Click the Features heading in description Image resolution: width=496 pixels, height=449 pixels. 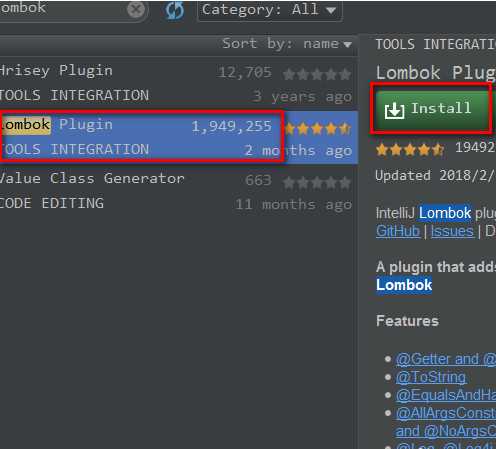tap(407, 321)
